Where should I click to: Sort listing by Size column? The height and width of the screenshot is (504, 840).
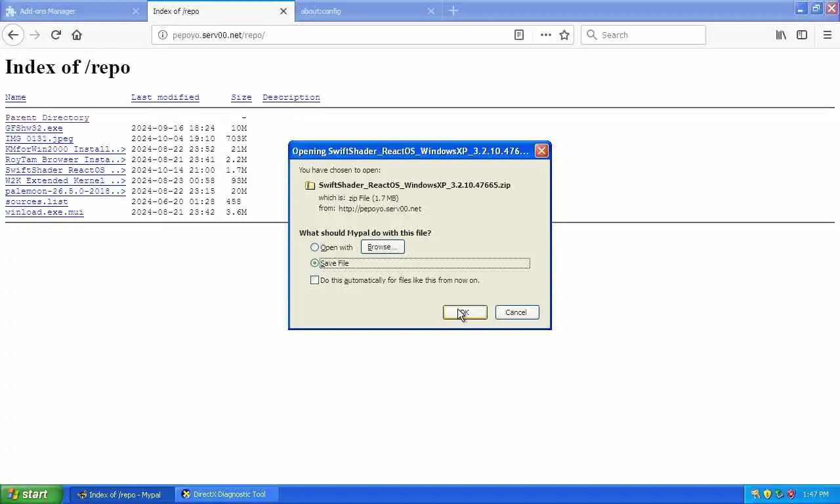241,97
